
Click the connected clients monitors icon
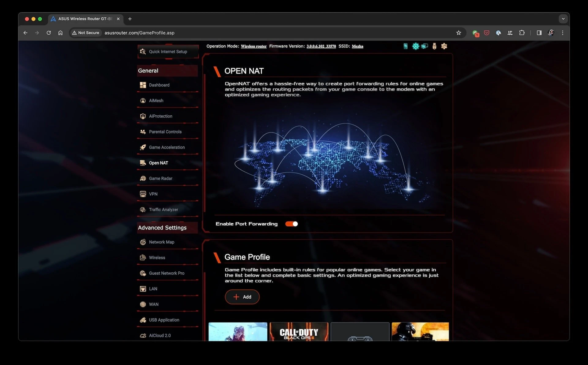pyautogui.click(x=424, y=46)
